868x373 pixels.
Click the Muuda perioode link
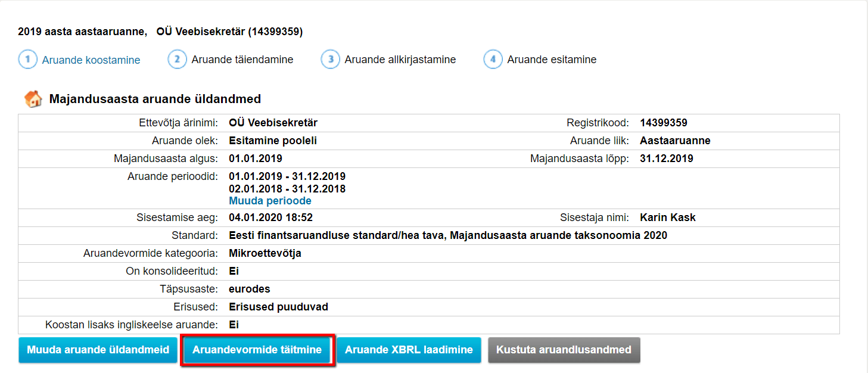click(x=270, y=201)
